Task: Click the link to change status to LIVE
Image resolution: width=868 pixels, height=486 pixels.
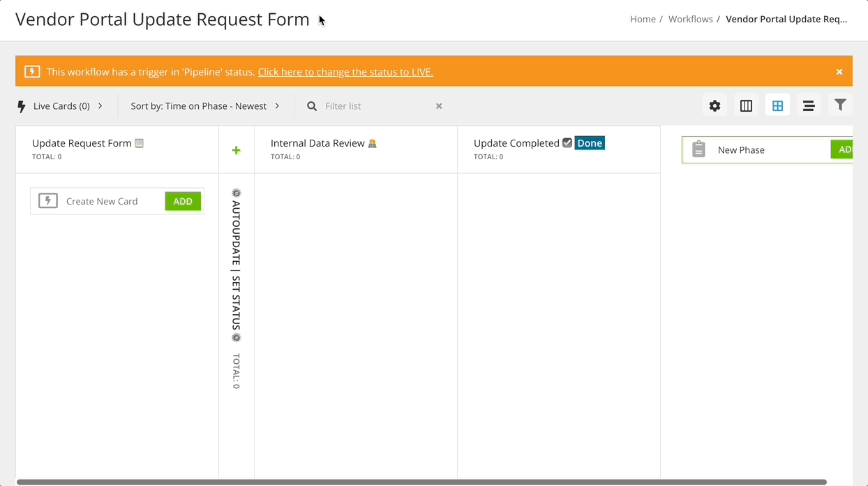Action: coord(345,71)
